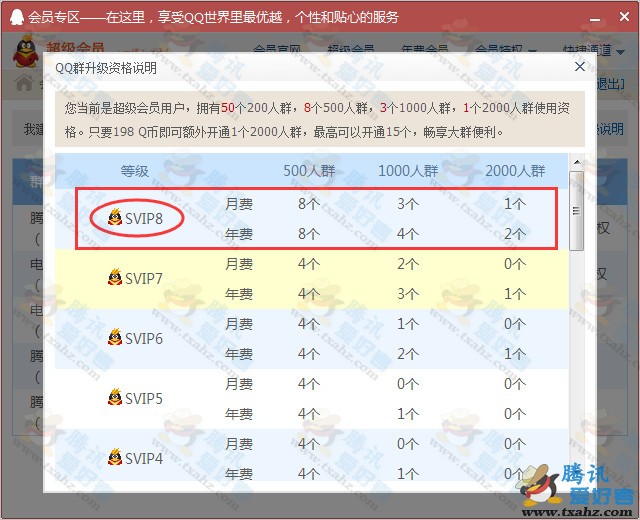Click SVIP8 月费 1000人群 value 3个
The width and height of the screenshot is (640, 520).
point(408,204)
